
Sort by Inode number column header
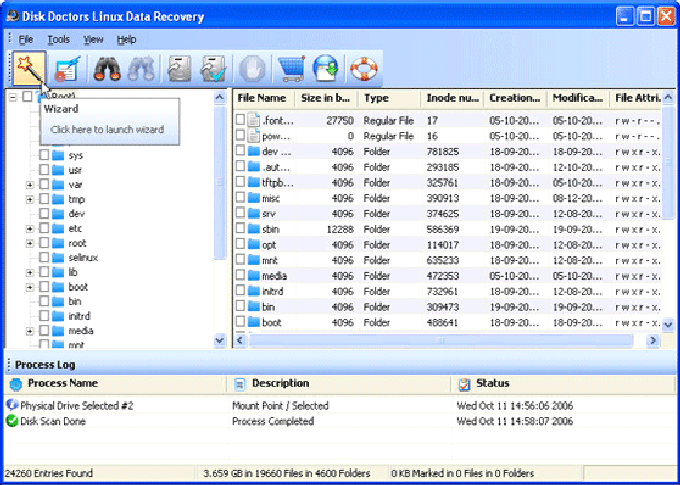(x=452, y=98)
